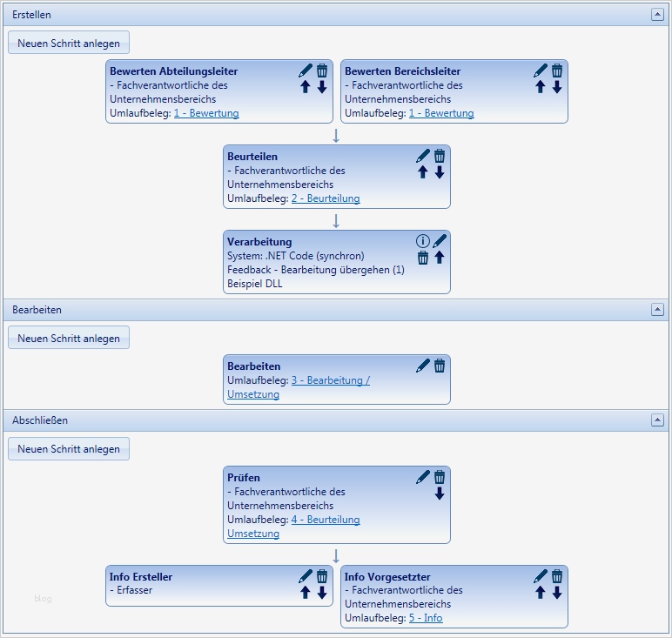Viewport: 672px width, 638px height.
Task: Click the Info Vorgesetzter title
Action: point(387,577)
